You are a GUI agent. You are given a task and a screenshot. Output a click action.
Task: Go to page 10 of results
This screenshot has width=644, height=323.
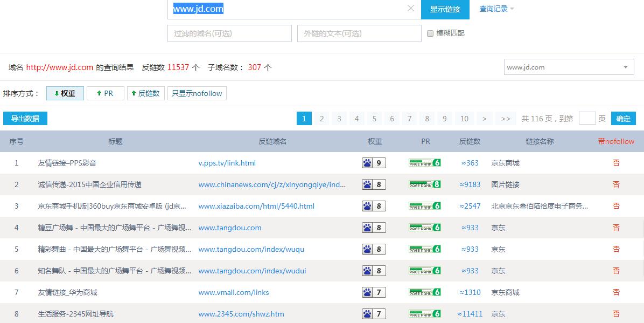click(x=465, y=119)
